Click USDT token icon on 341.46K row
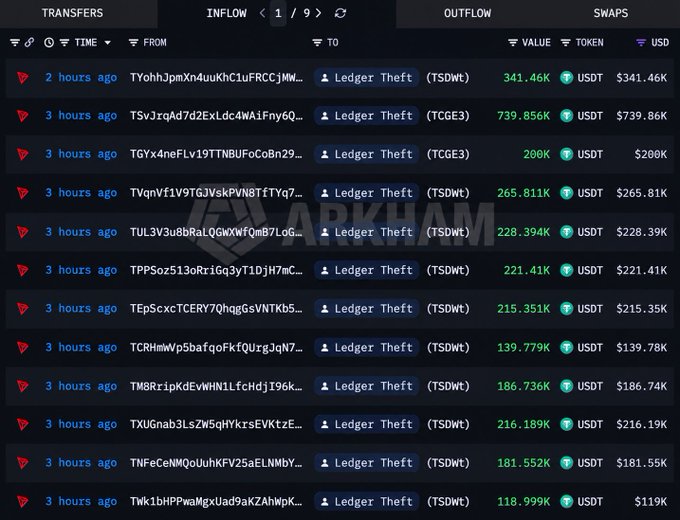Image resolution: width=680 pixels, height=520 pixels. (x=566, y=78)
